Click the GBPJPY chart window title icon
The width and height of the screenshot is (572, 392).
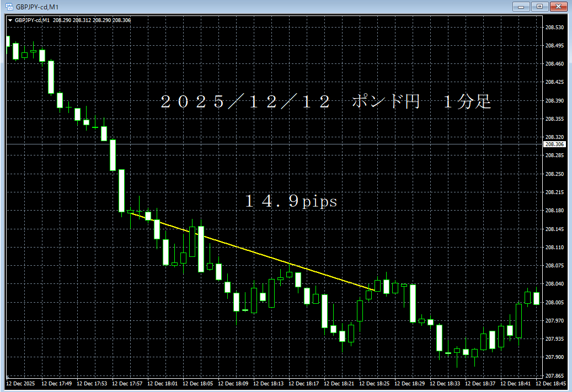[9, 7]
